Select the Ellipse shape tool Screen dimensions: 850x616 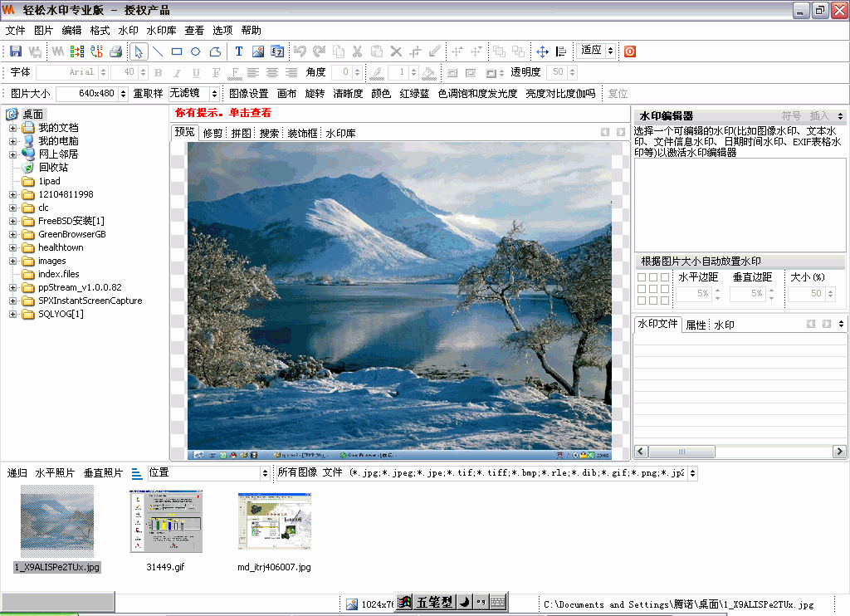pos(196,51)
